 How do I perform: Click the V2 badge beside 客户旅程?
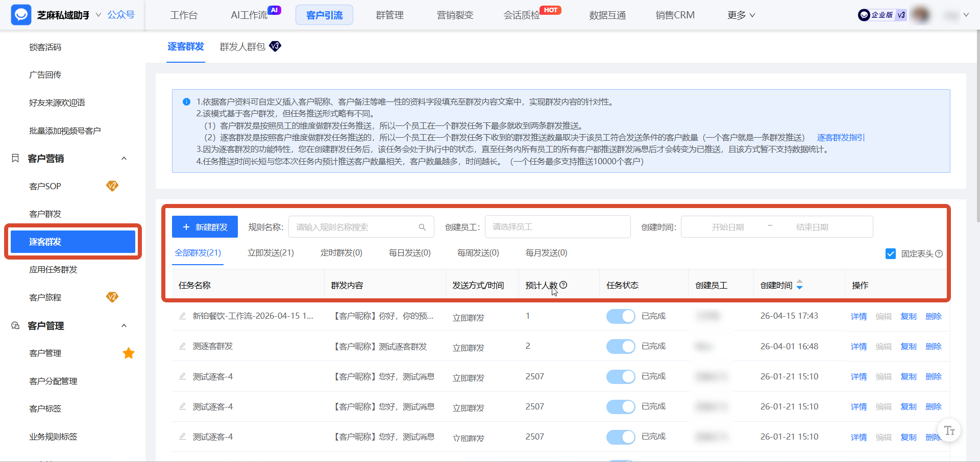(x=112, y=297)
